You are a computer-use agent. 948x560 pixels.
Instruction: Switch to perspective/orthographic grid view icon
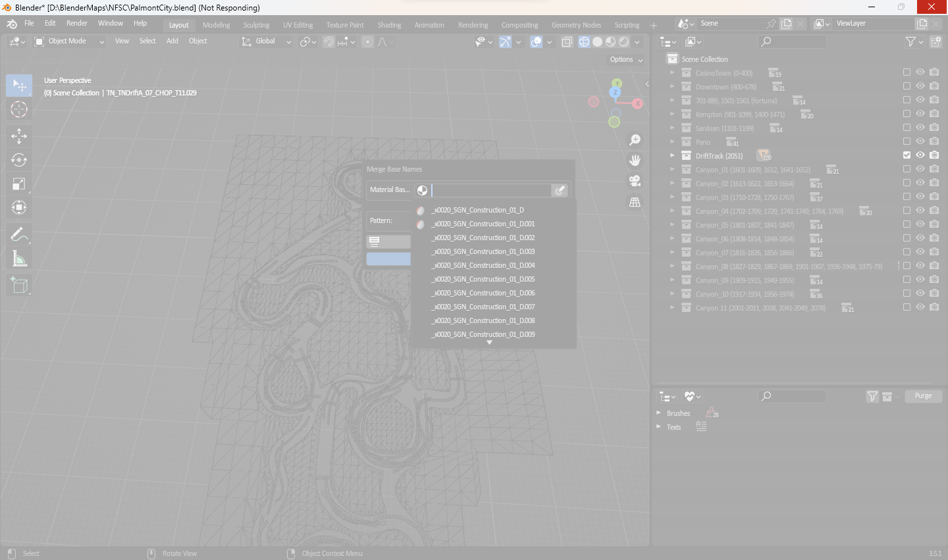(x=635, y=202)
